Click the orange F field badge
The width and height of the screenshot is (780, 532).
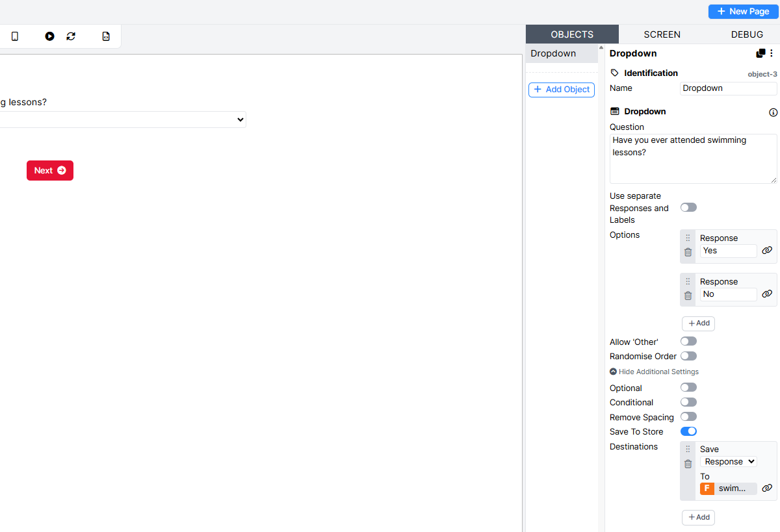tap(707, 488)
